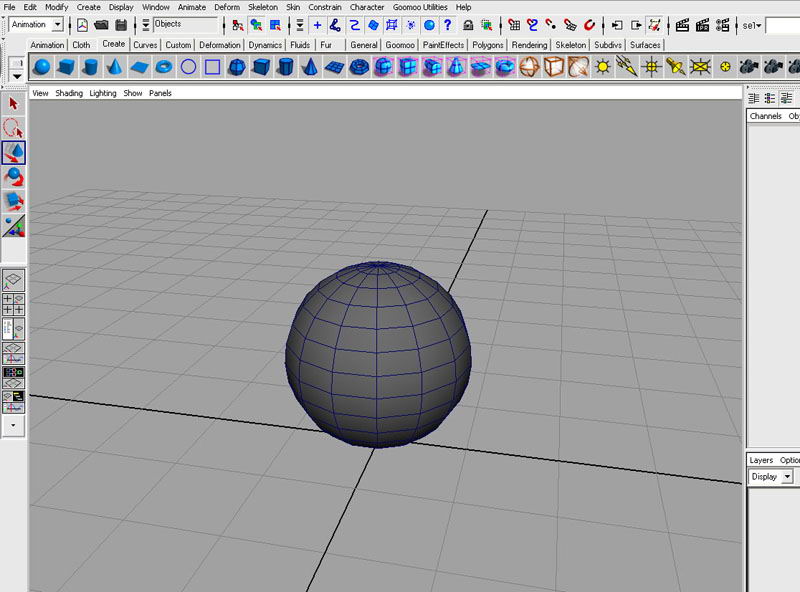Click the output operations icon
Screen dimensions: 800x592
point(636,25)
